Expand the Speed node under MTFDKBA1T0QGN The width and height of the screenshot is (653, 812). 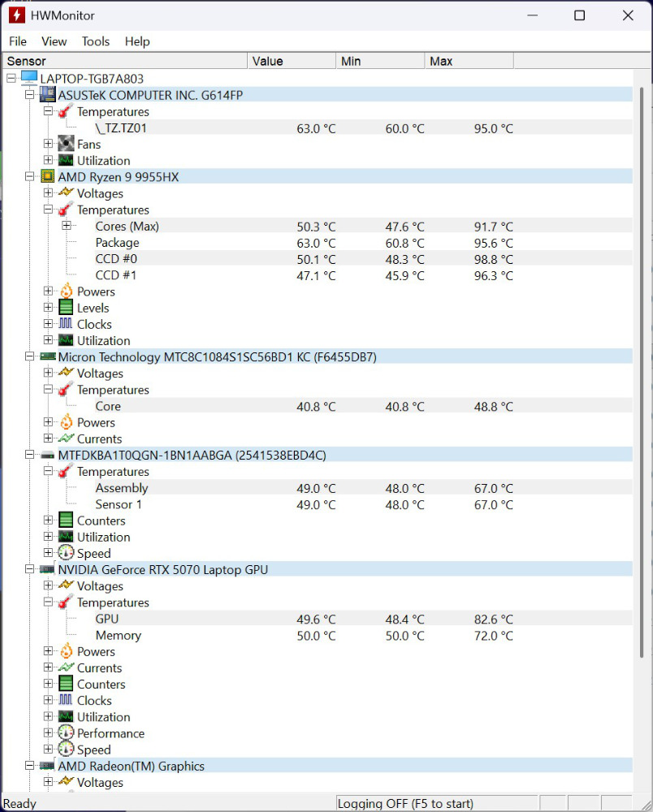48,552
